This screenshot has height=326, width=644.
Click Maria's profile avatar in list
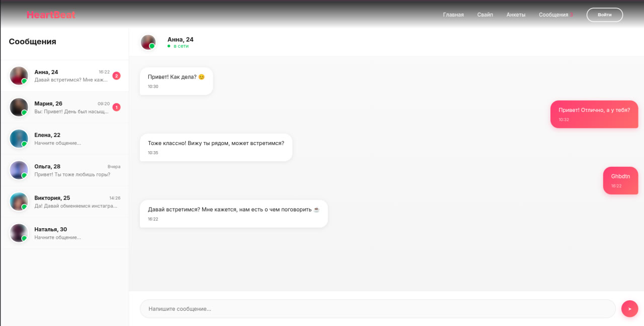click(19, 107)
